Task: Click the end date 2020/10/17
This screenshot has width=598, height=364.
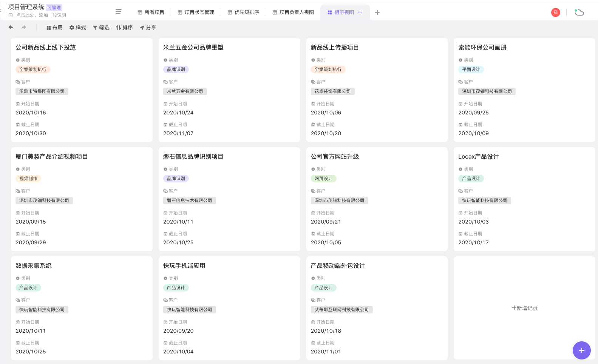Action: 474,242
